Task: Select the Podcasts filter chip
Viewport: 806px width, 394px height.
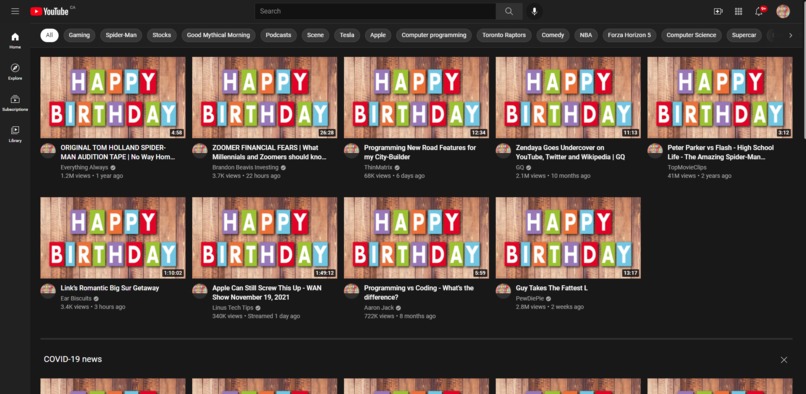Action: (x=279, y=35)
